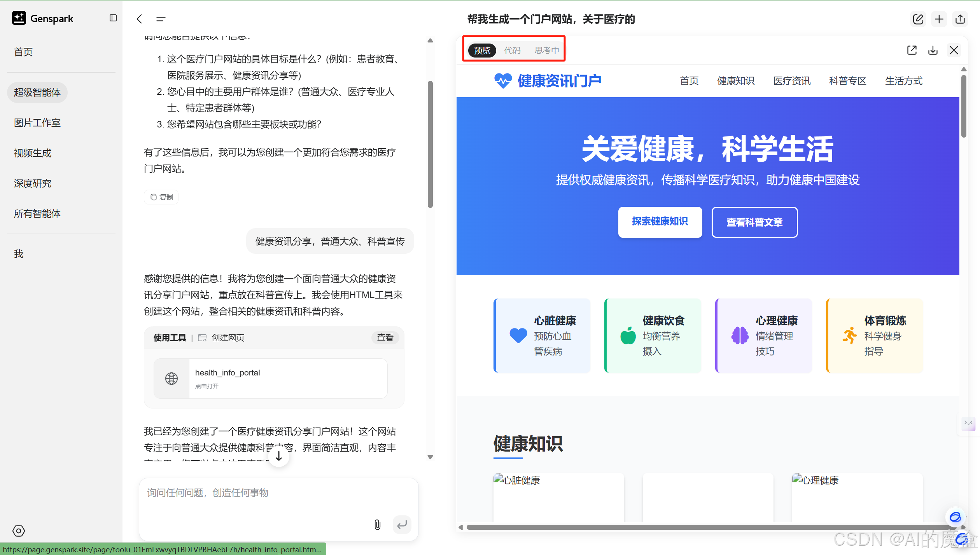Click the attachment paperclip icon
The image size is (980, 555).
(377, 525)
